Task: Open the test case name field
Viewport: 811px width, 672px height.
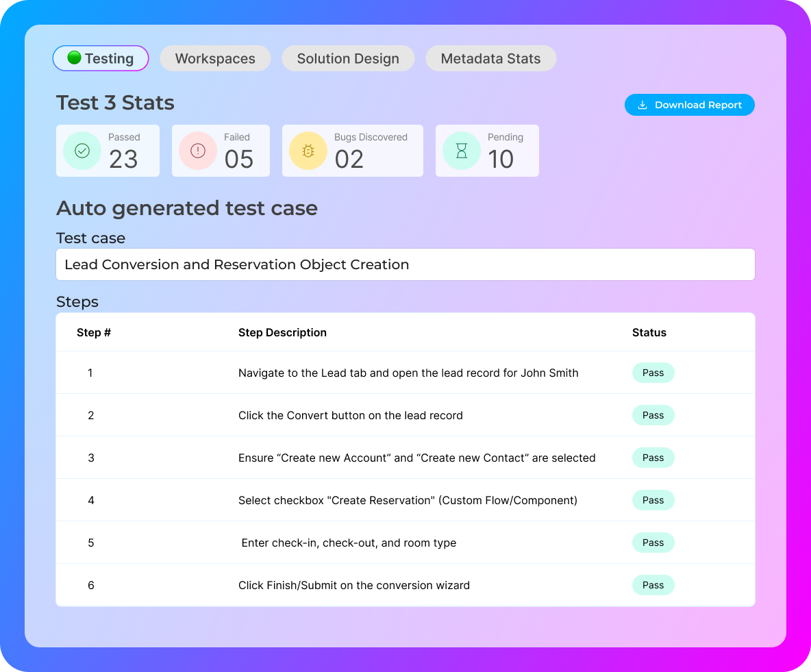Action: click(405, 264)
